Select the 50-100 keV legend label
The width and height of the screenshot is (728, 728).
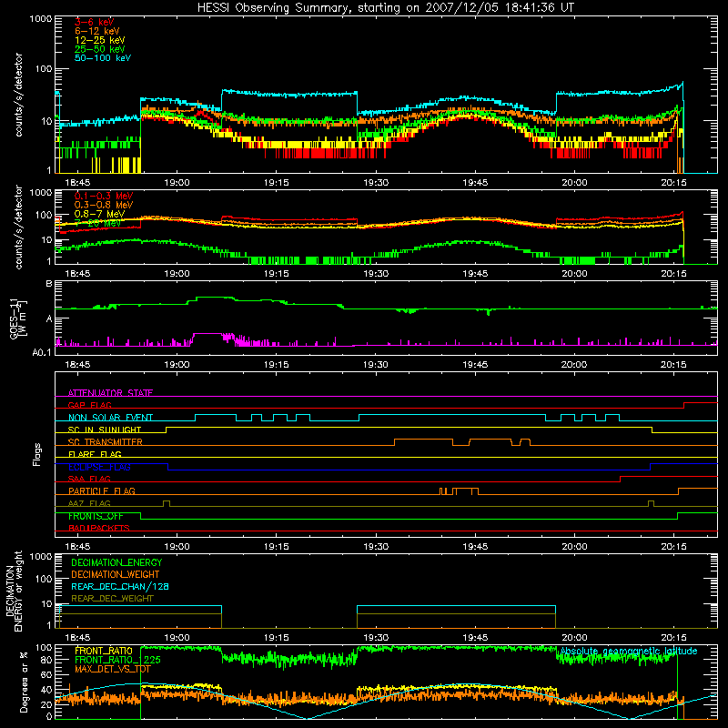[103, 58]
